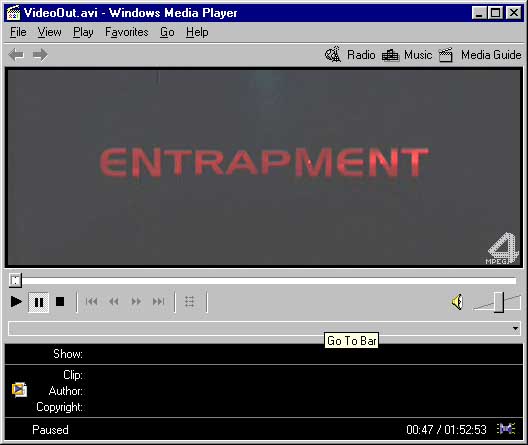The width and height of the screenshot is (528, 445).
Task: Mute audio with the speaker icon
Action: coord(458,302)
